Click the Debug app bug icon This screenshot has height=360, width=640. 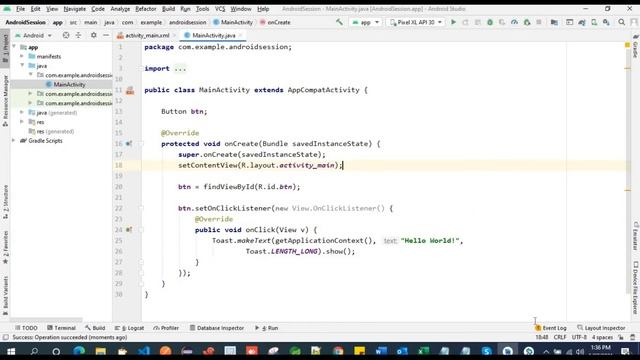[490, 22]
